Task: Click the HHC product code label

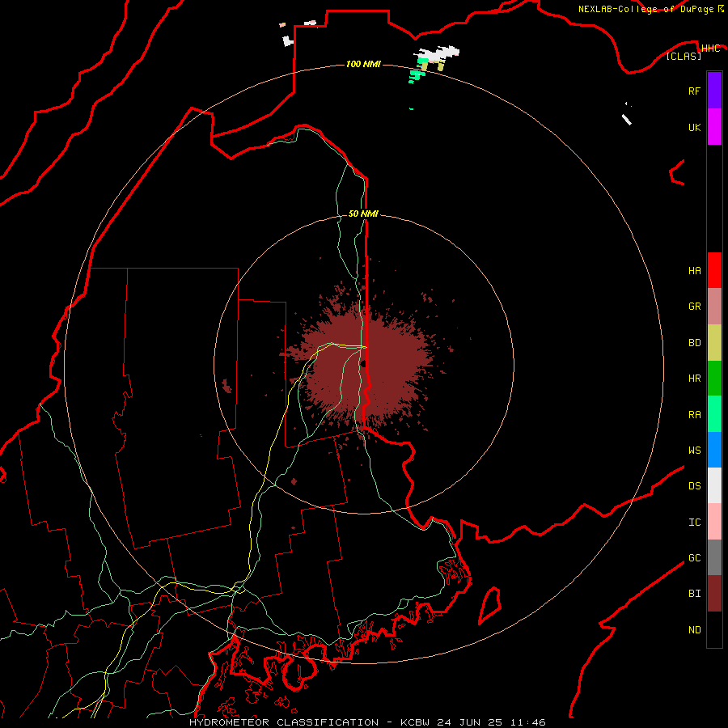Action: 710,49
